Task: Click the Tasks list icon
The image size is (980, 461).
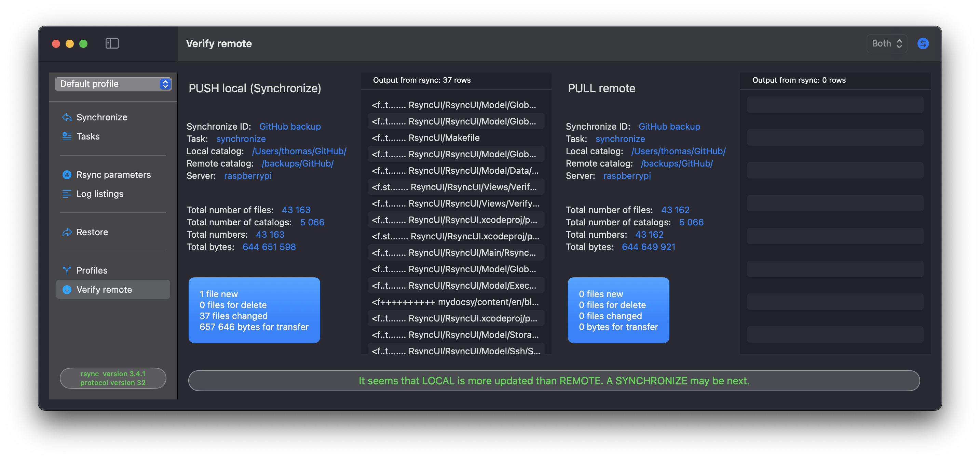Action: click(x=67, y=136)
